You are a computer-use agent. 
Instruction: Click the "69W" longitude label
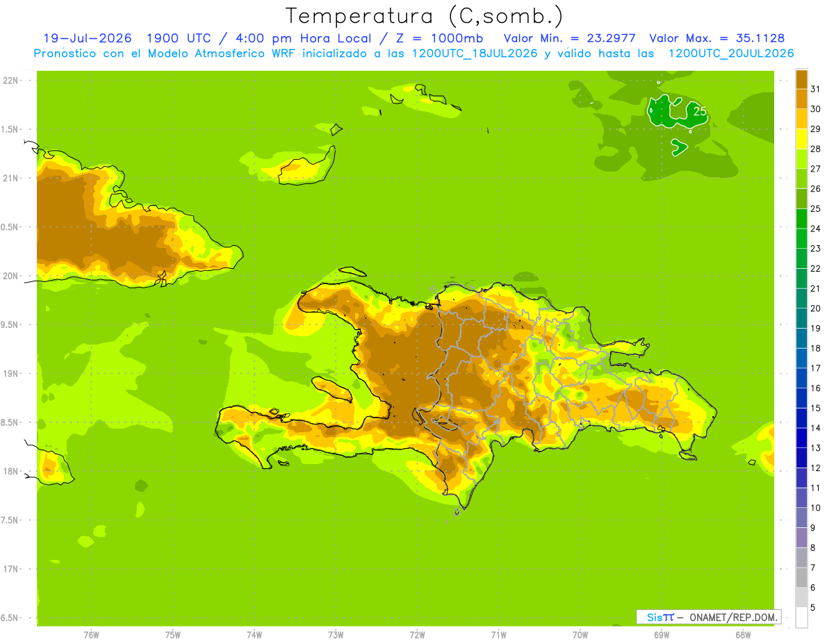coord(662,635)
